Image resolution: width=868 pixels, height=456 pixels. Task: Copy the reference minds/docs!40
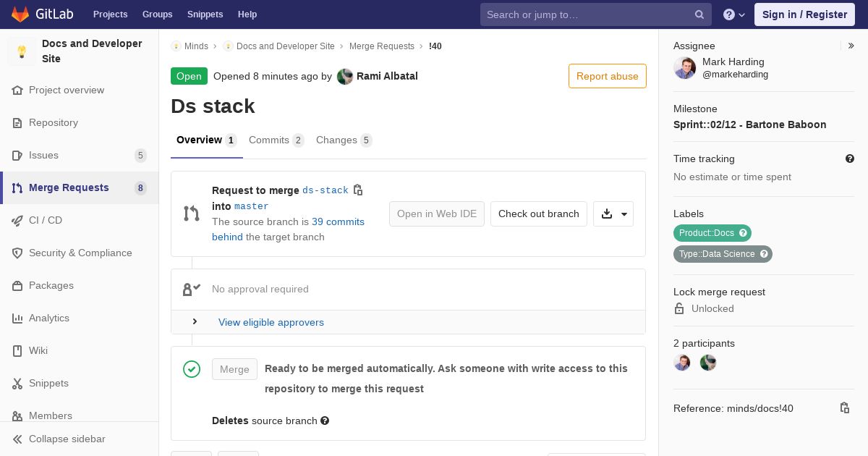pyautogui.click(x=845, y=408)
